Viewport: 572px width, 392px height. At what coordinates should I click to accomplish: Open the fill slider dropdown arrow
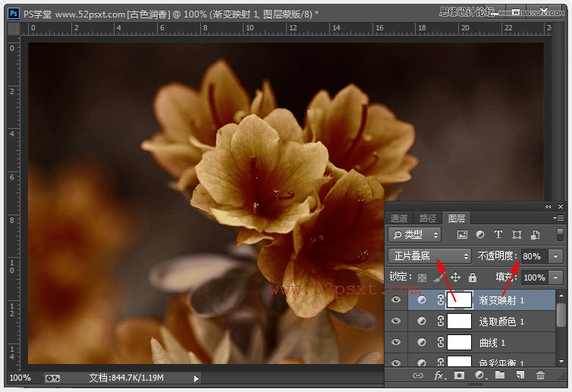[x=555, y=278]
